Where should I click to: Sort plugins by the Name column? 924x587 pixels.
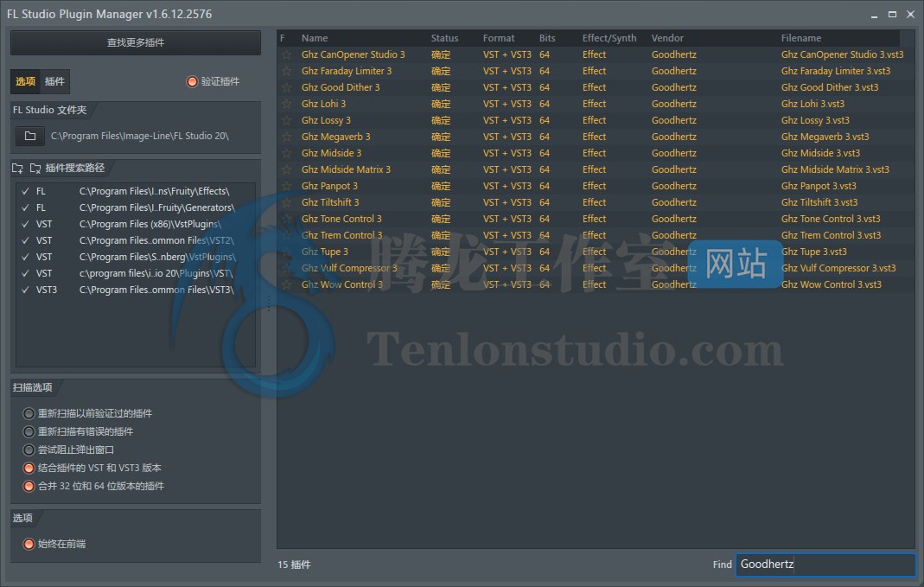(x=315, y=38)
